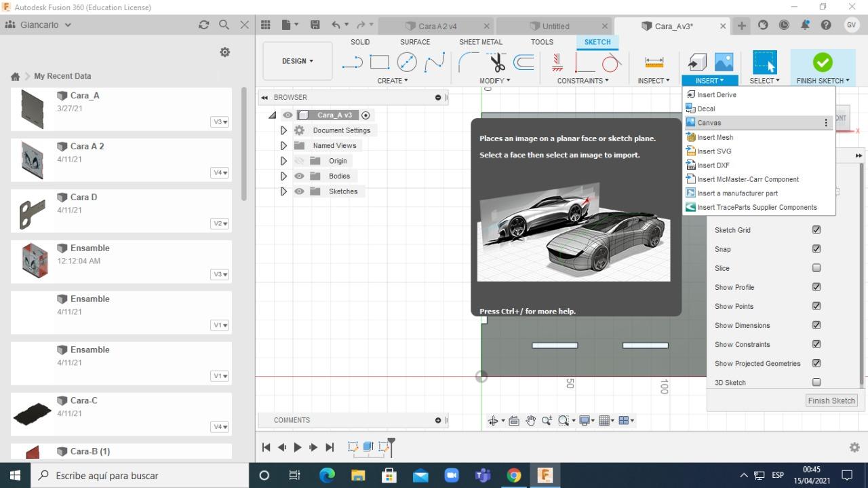Select the Trim scissors tool
Image resolution: width=868 pixels, height=488 pixels.
[497, 63]
